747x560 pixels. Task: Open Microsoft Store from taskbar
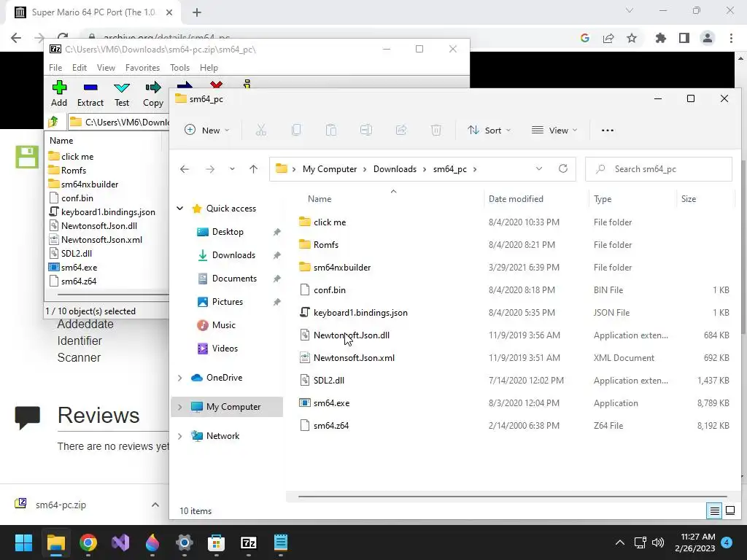(216, 542)
